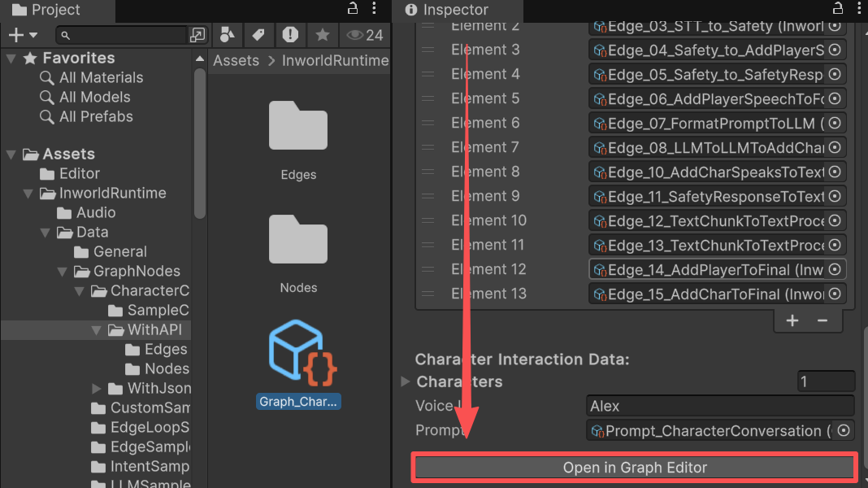
Task: Open the Project panel three-dot menu
Action: pos(374,8)
